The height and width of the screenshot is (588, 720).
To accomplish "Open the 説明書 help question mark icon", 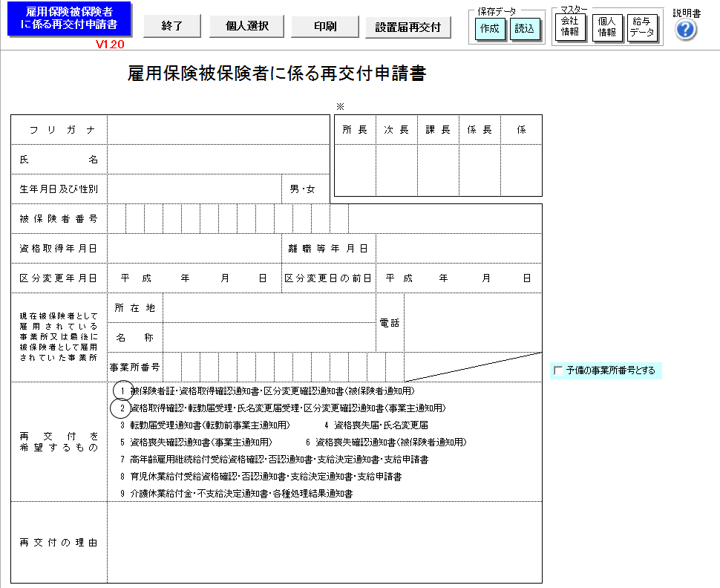I will [x=686, y=30].
